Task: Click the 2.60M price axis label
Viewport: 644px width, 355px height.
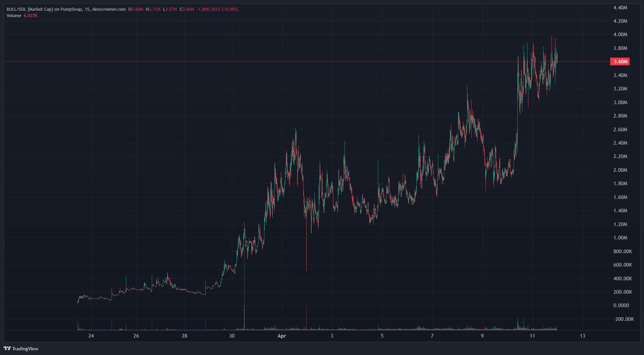Action: (x=620, y=129)
